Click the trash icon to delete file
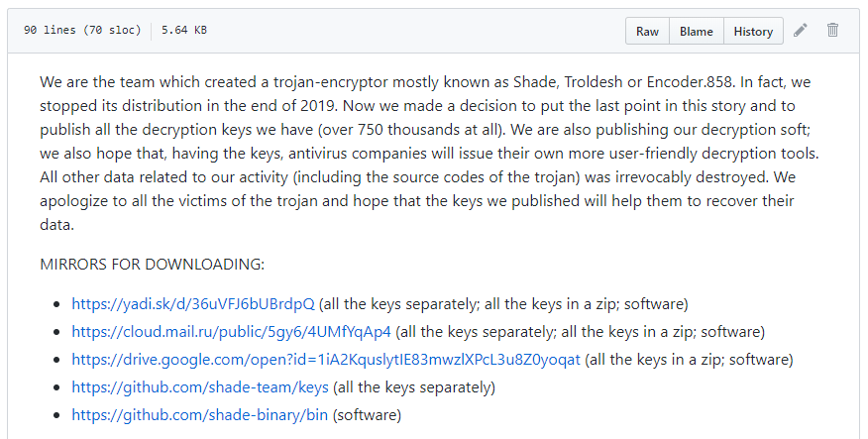Screen dimensions: 868x439 click(832, 31)
